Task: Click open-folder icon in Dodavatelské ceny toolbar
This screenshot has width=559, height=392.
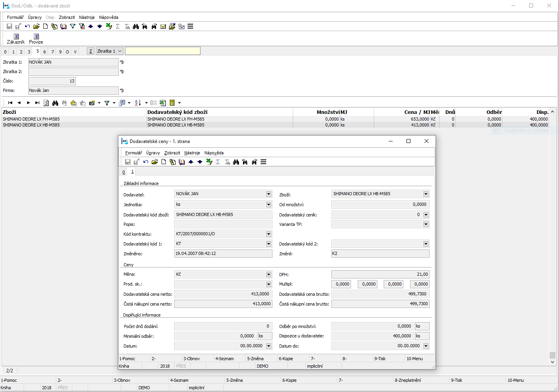Action: pos(154,162)
